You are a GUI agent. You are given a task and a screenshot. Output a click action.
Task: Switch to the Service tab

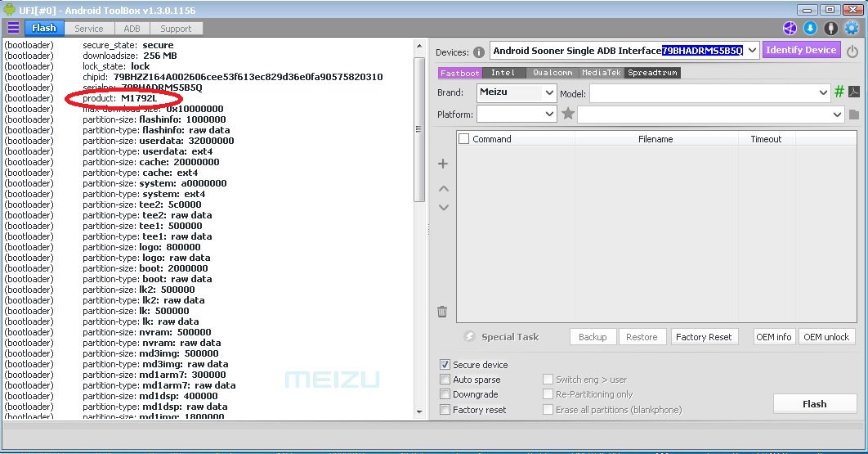coord(88,29)
